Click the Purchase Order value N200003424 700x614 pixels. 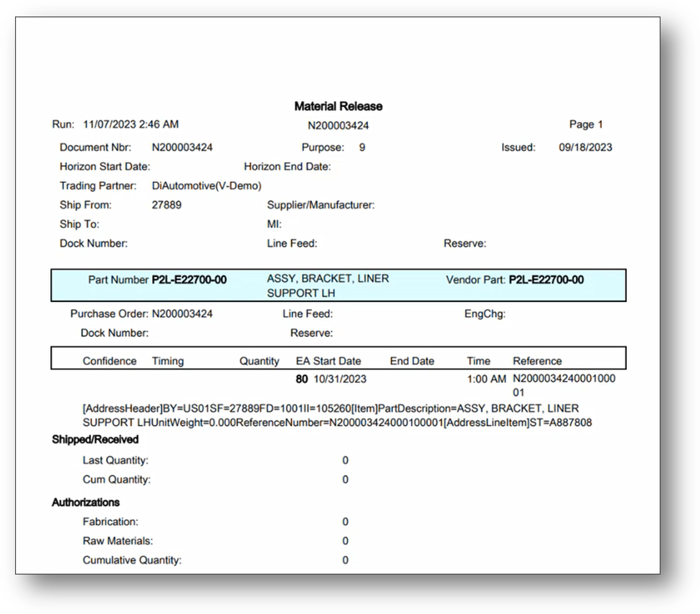click(182, 314)
